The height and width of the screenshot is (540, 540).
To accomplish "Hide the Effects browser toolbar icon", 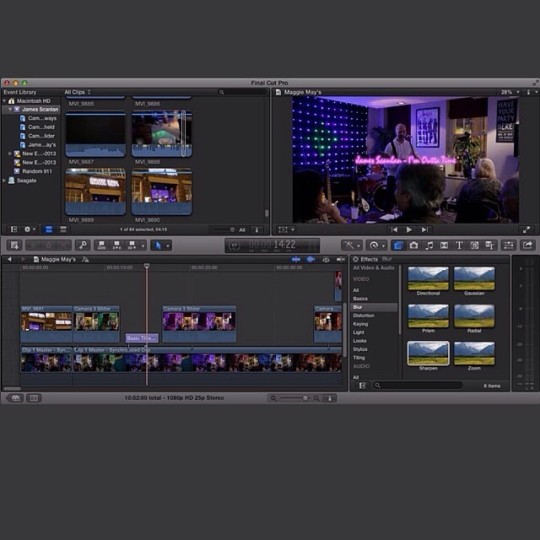I will [398, 245].
